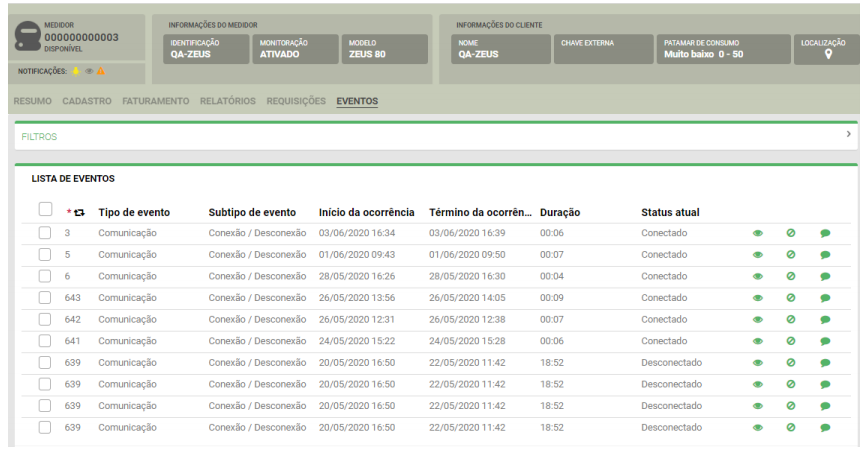Click the comment icon for event 643
The image size is (868, 450).
(x=825, y=298)
